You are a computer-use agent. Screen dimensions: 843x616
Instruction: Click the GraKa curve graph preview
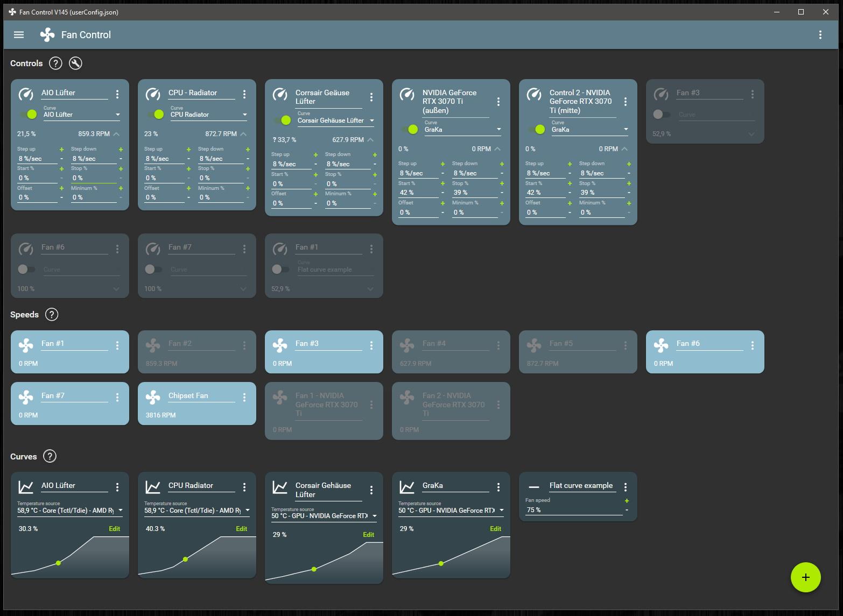tap(451, 556)
